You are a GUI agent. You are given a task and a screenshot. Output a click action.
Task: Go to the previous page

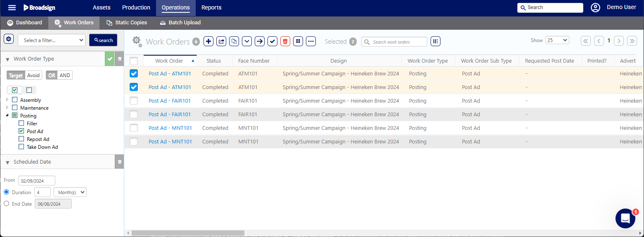599,40
